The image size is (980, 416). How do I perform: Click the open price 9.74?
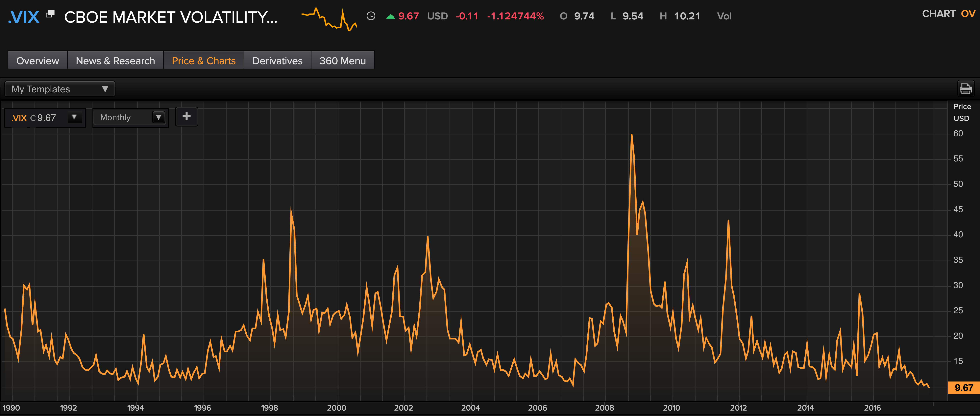[584, 16]
